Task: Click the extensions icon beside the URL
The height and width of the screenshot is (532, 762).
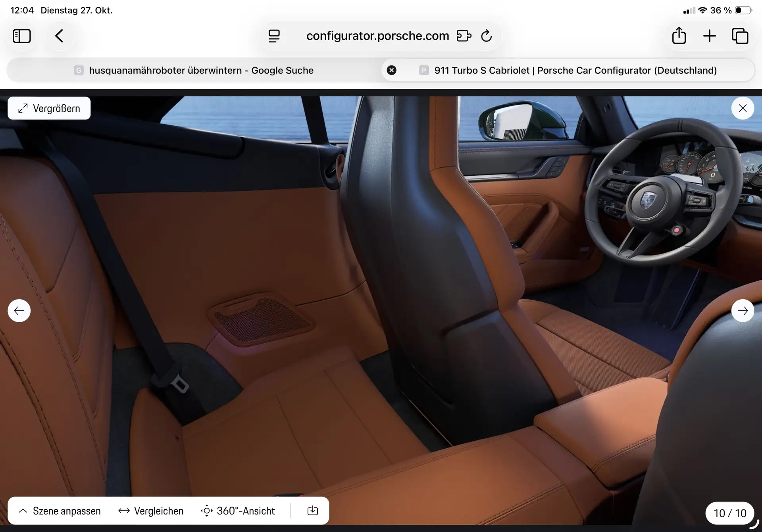Action: 464,36
